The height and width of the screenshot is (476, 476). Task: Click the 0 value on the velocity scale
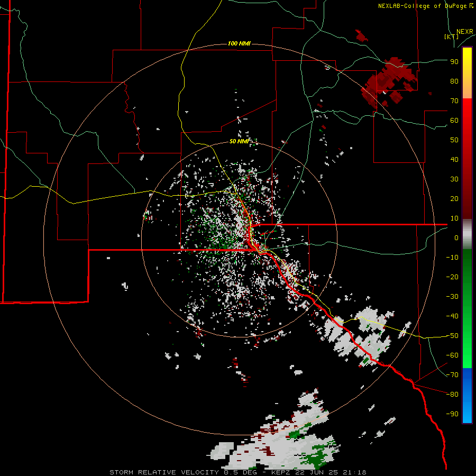point(456,238)
